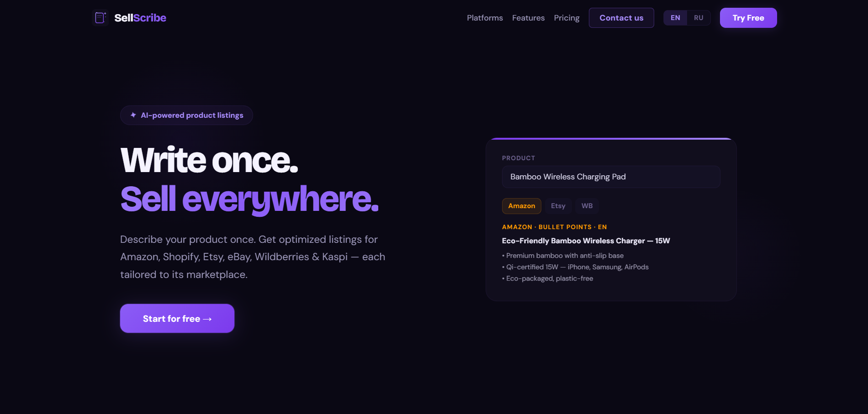Click the Eco-Friendly Bamboo Wireless Charger heading
Image resolution: width=868 pixels, height=414 pixels.
point(586,241)
